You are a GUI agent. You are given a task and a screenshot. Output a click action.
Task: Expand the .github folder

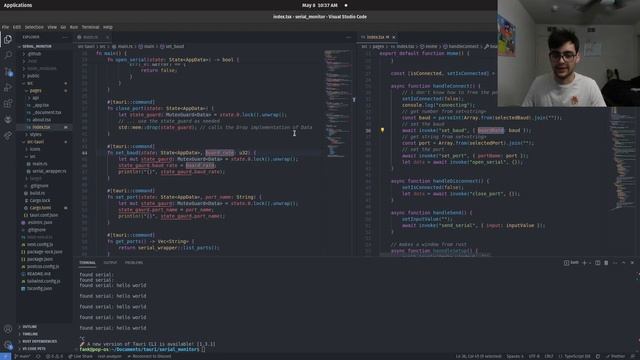34,53
